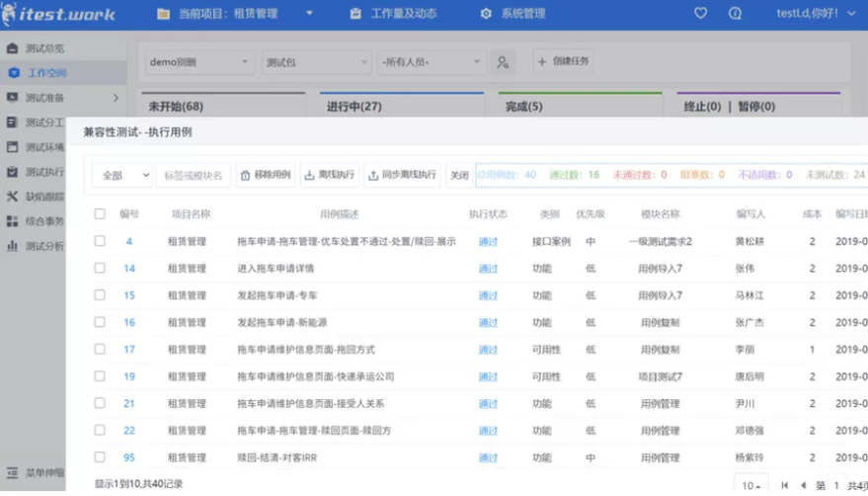Click the 移除用例 button
This screenshot has height=496, width=868.
click(266, 175)
